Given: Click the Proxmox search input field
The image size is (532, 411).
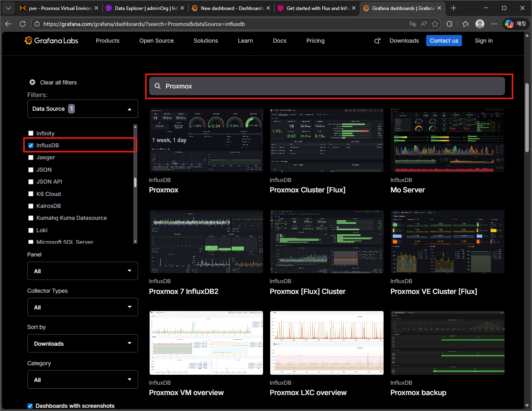Looking at the screenshot, I should click(x=327, y=86).
